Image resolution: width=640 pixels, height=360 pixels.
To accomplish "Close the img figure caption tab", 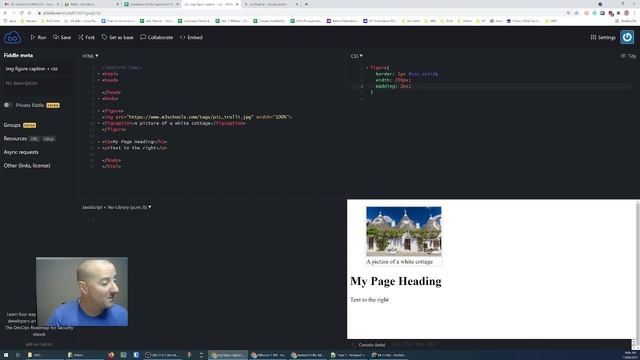I will (x=237, y=4).
